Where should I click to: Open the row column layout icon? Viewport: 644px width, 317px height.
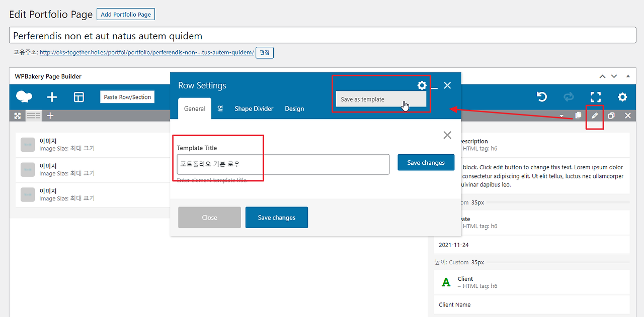[x=34, y=116]
